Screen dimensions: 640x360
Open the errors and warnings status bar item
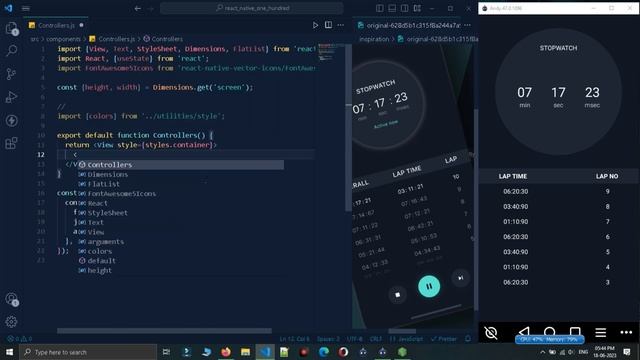[20, 339]
